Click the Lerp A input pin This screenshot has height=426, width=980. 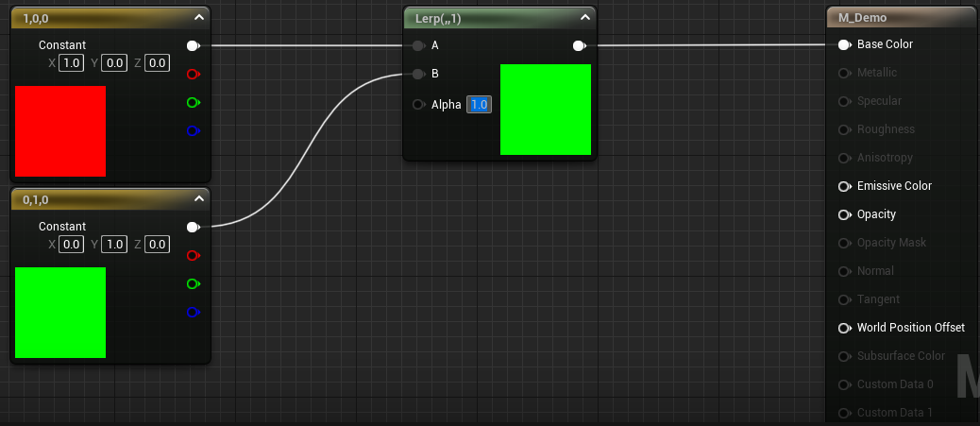pyautogui.click(x=418, y=44)
